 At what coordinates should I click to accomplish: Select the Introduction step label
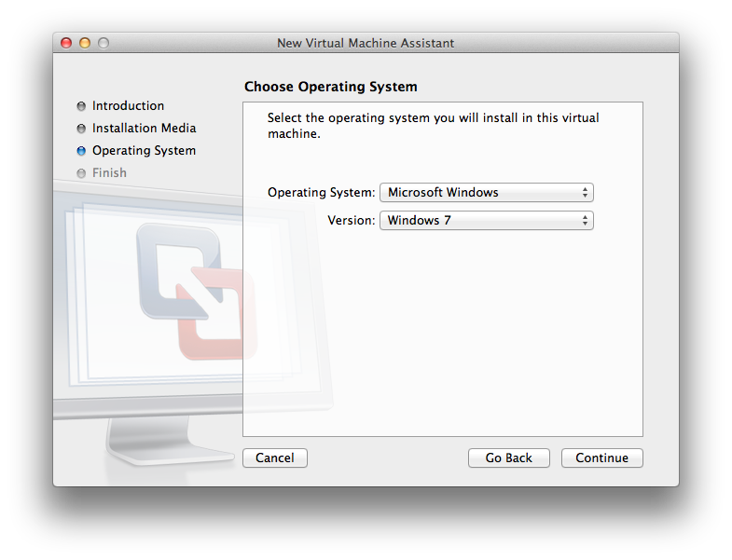128,106
